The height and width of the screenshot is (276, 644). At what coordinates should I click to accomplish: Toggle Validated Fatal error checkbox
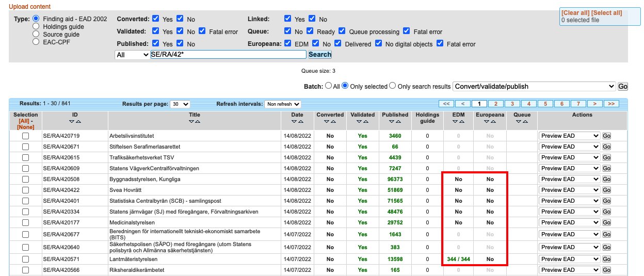pos(202,31)
